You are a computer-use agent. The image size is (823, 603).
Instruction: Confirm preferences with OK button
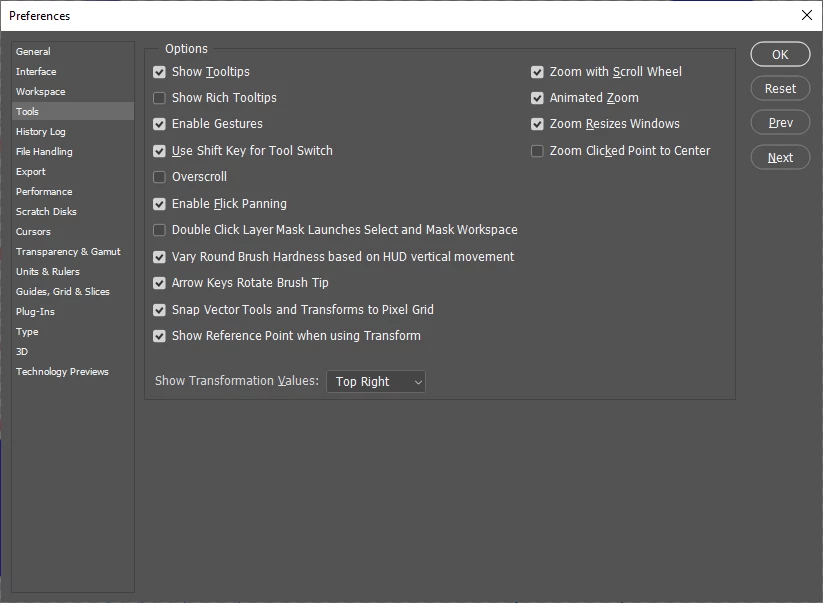(x=780, y=55)
